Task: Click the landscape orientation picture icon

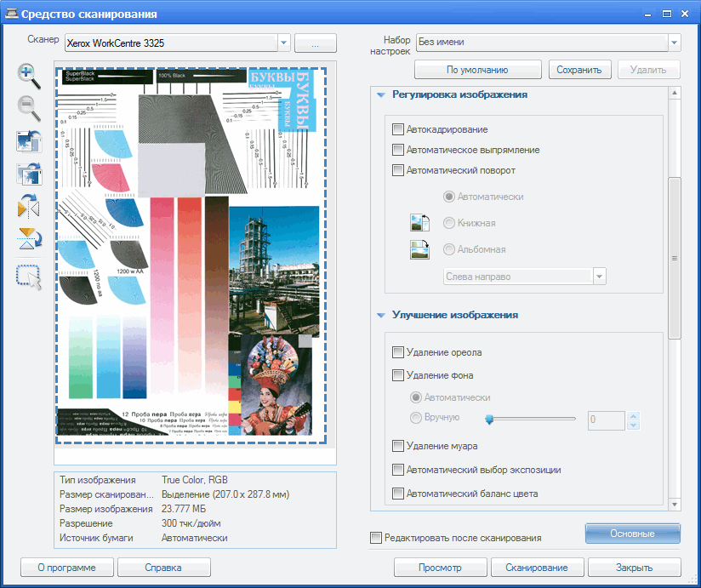Action: coord(419,249)
